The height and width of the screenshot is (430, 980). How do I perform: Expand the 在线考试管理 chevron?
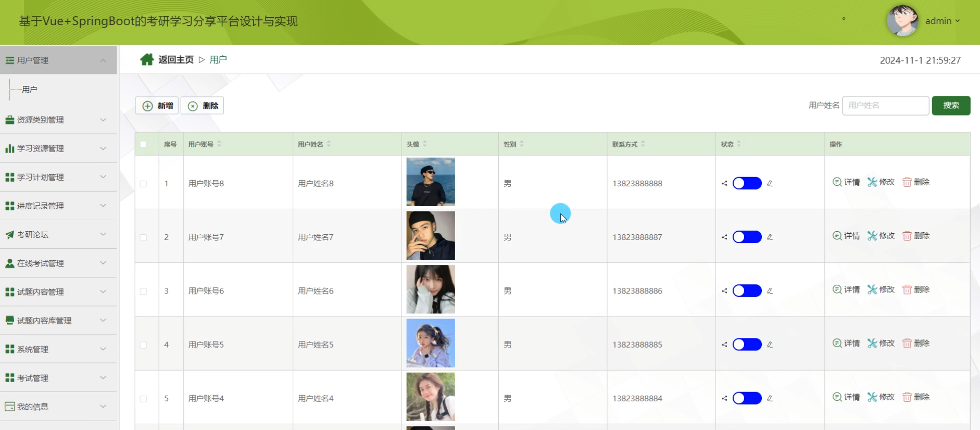coord(103,263)
